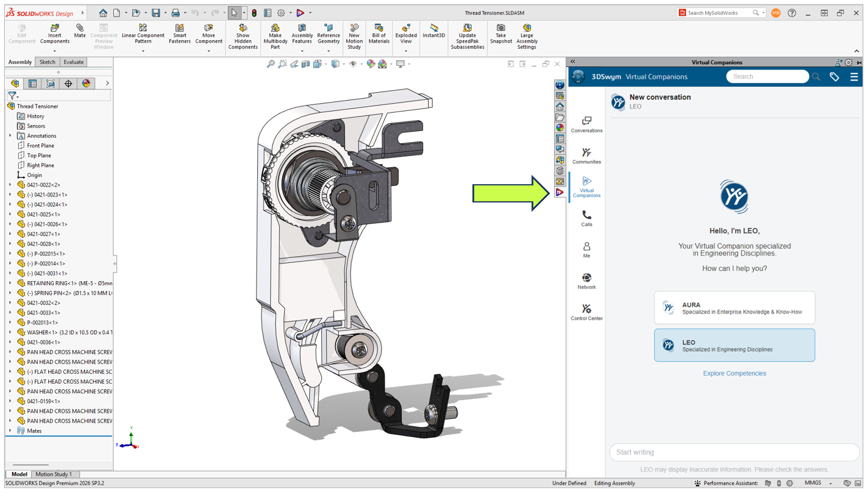The width and height of the screenshot is (868, 494).
Task: Open the Reference Geometry dropdown arrow
Action: (329, 51)
